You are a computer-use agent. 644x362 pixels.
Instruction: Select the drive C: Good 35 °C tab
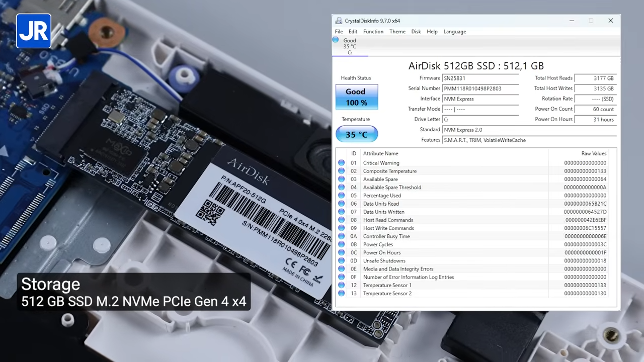349,46
